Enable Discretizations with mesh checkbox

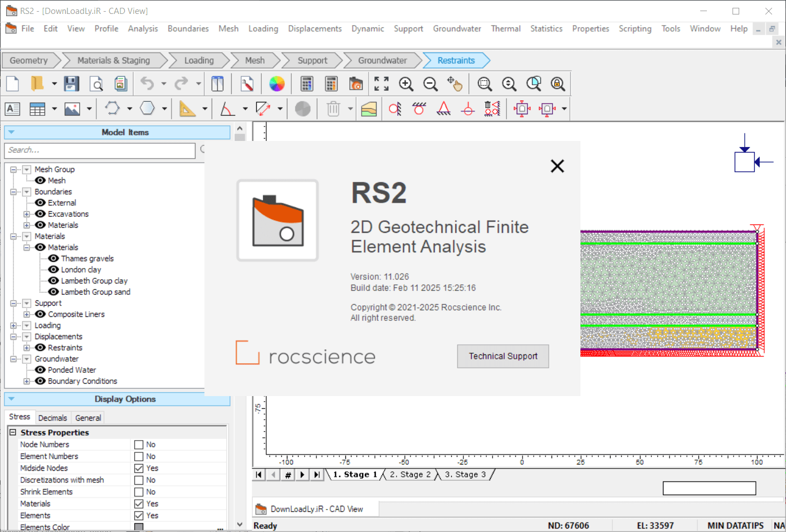(x=139, y=480)
